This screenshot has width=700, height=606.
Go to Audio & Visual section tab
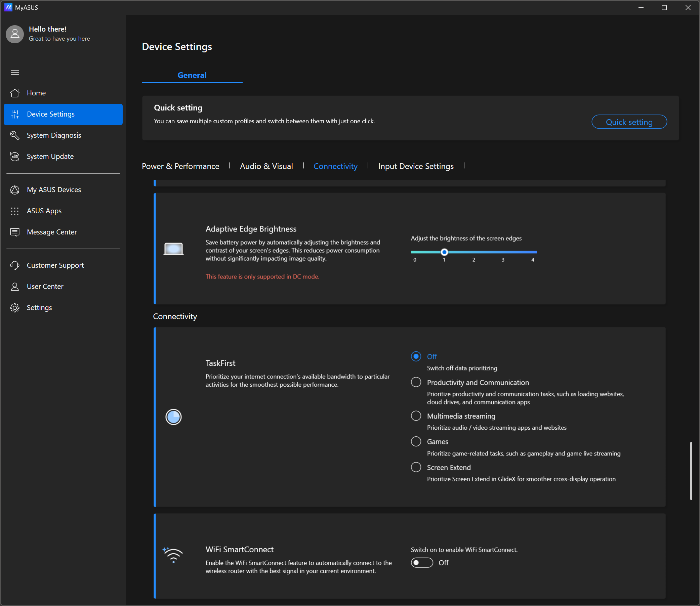point(266,166)
